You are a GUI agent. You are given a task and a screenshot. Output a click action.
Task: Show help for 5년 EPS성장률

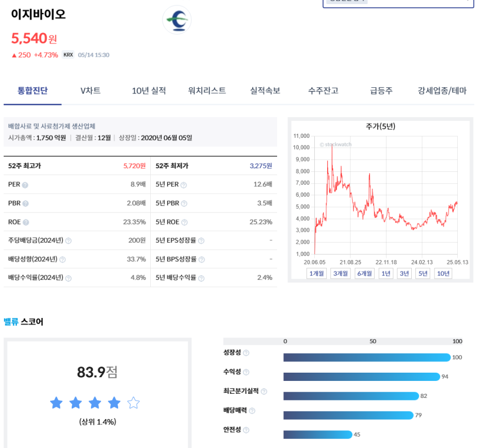[201, 241]
